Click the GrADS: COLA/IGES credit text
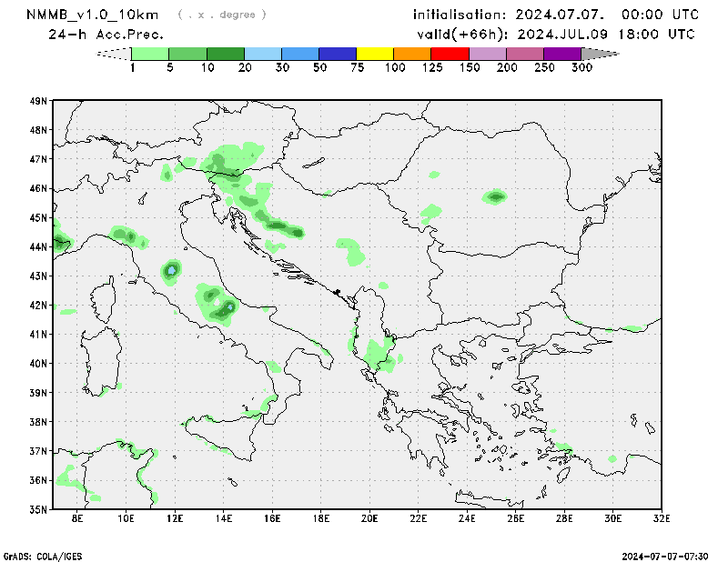The image size is (728, 562). 40,555
